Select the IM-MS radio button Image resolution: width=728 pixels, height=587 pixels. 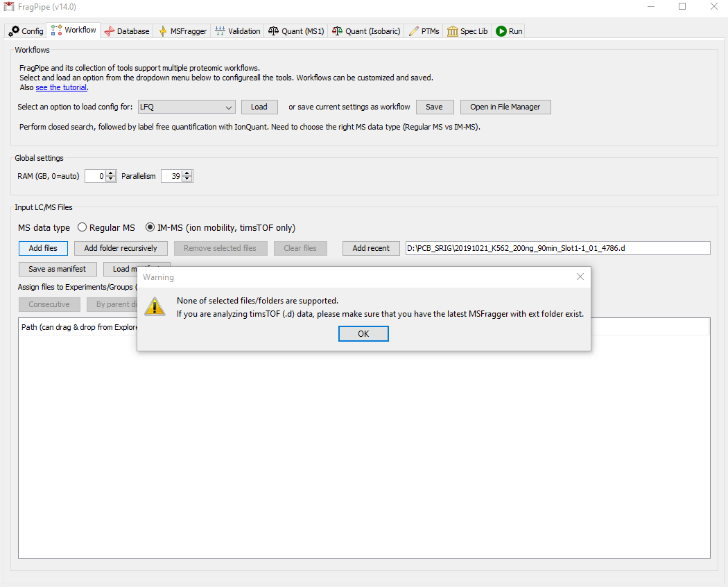coord(150,227)
